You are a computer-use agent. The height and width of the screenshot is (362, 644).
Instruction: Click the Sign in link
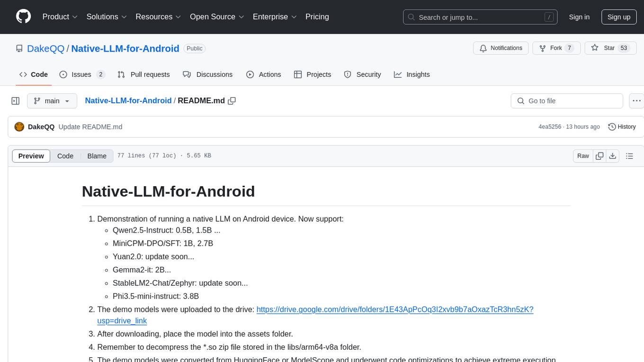point(579,17)
